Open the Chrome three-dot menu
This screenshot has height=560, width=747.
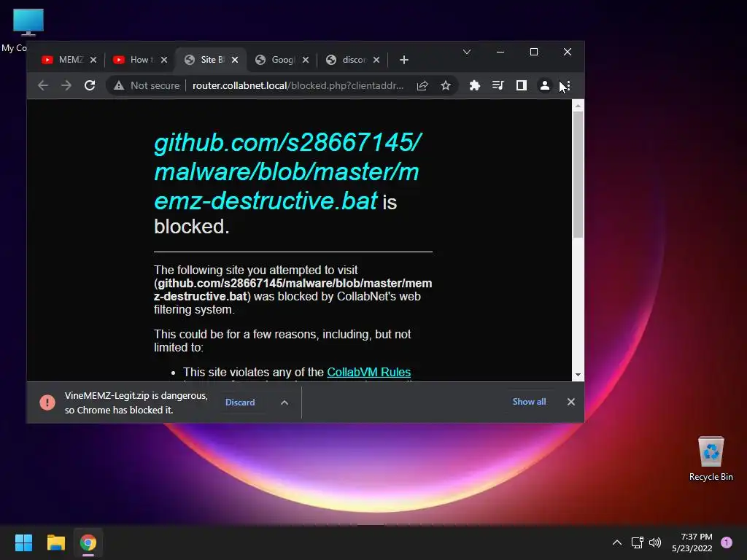pos(568,86)
